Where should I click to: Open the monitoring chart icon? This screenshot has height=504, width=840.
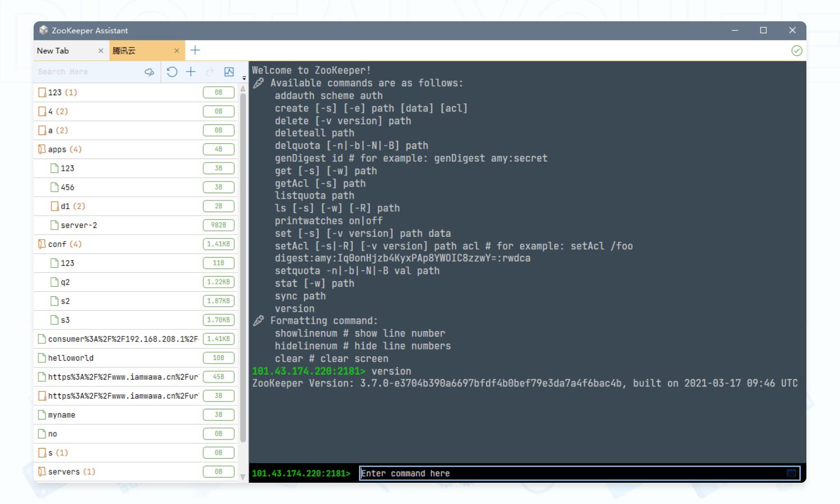coord(229,72)
